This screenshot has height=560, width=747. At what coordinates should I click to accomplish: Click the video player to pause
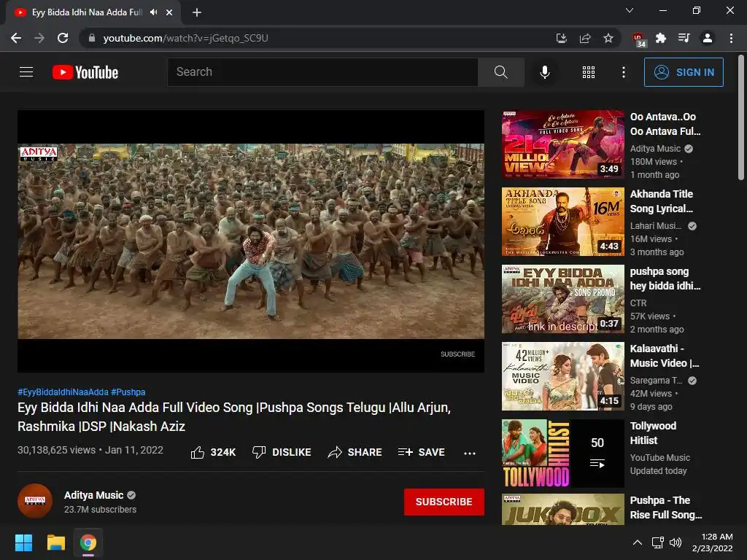click(251, 241)
